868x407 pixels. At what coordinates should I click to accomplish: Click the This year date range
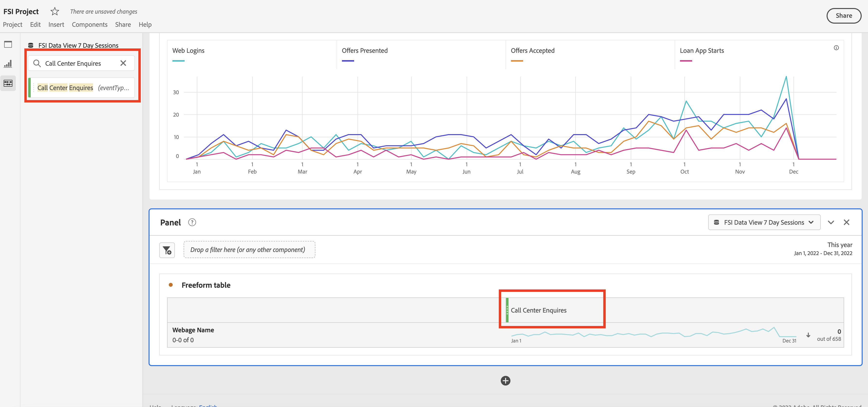(823, 249)
